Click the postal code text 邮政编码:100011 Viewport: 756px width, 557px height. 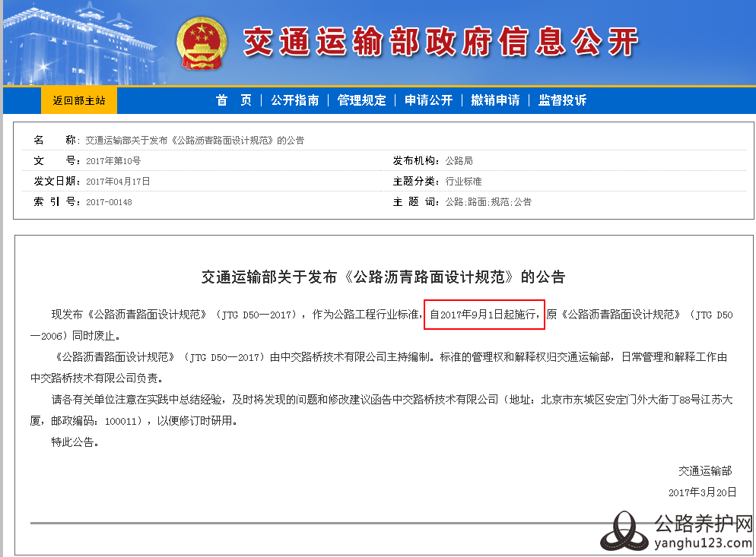[94, 421]
